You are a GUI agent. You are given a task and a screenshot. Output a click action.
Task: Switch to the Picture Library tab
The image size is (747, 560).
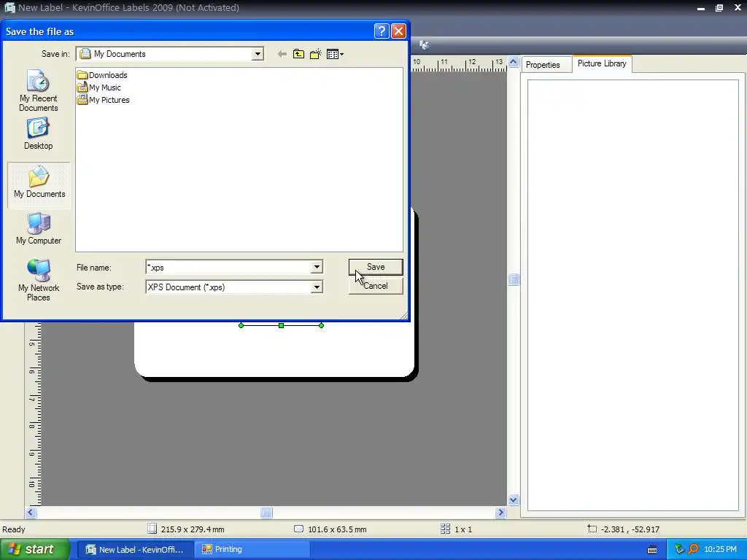coord(602,63)
